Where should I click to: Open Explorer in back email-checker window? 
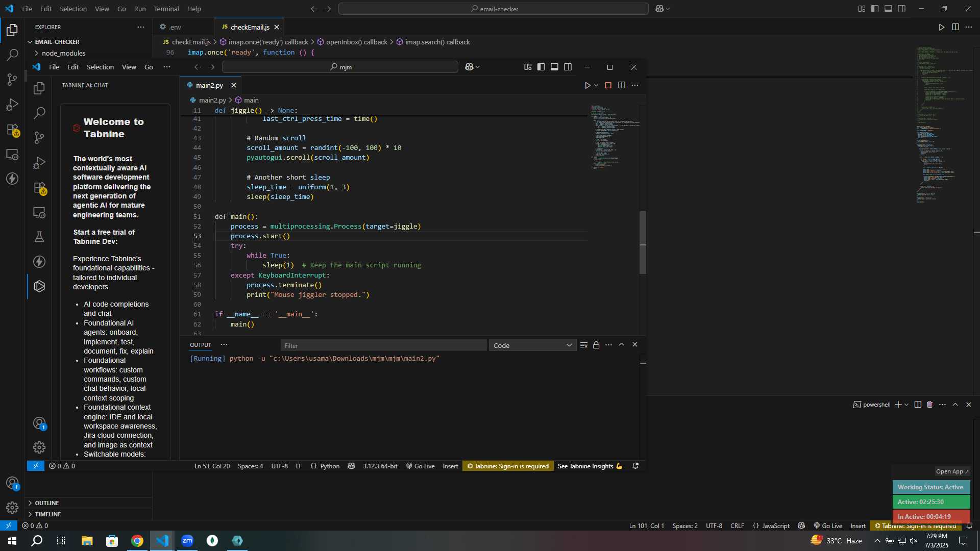tap(12, 30)
